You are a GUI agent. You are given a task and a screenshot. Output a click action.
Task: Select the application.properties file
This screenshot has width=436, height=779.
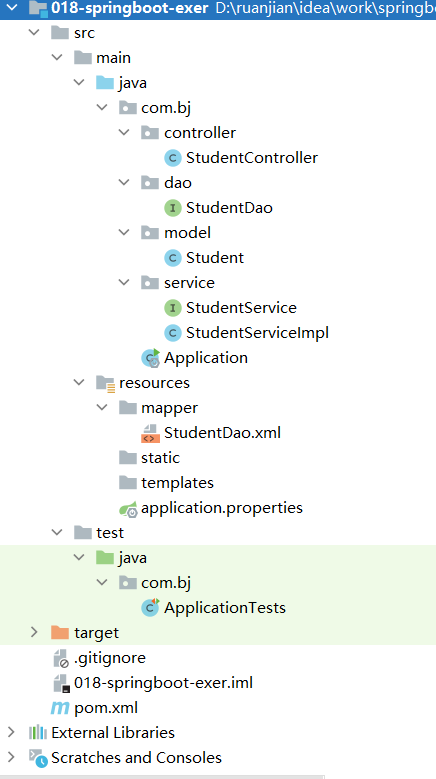(222, 508)
